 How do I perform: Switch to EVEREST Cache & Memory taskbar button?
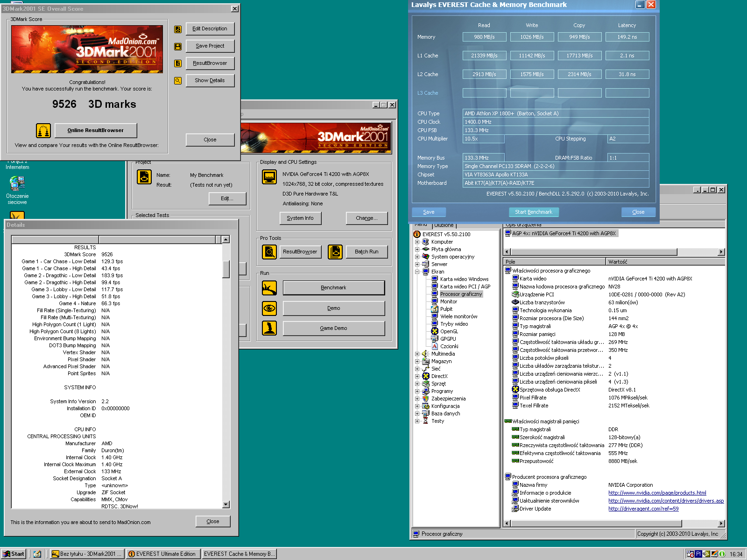(x=239, y=554)
